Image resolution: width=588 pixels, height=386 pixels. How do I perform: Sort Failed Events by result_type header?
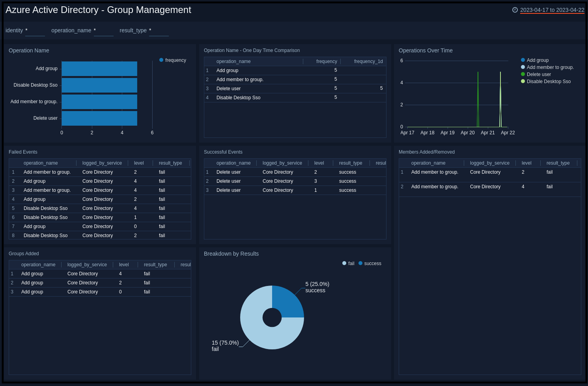[170, 163]
